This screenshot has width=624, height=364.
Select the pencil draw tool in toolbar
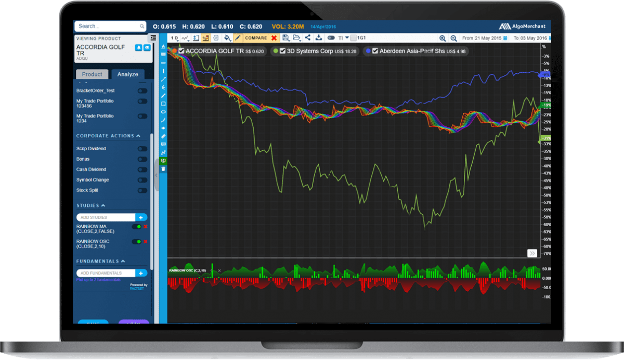[238, 38]
